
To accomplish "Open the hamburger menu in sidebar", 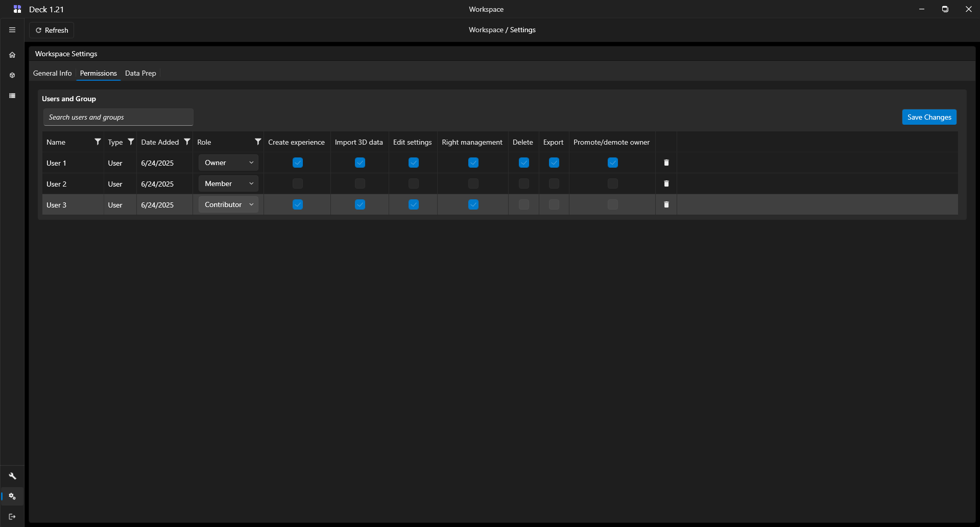I will (12, 30).
